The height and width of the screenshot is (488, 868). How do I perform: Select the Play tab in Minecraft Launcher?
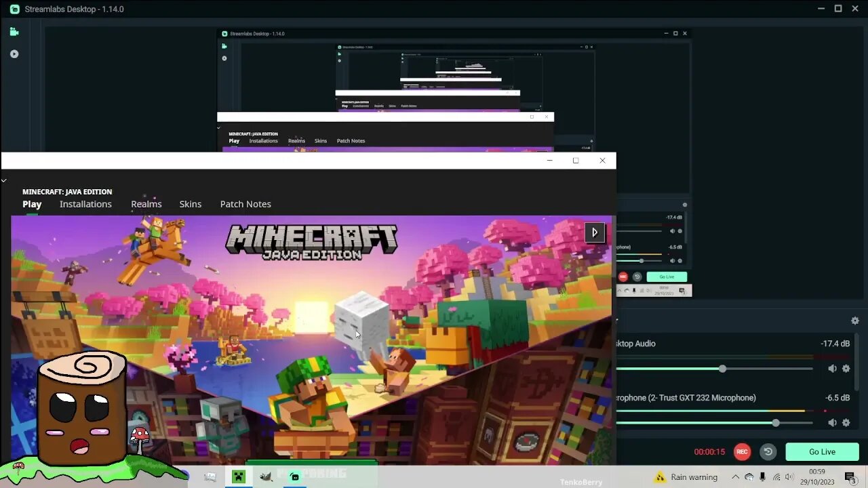tap(32, 204)
